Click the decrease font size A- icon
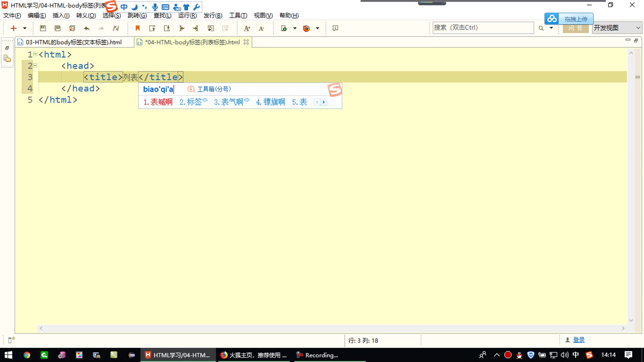 (261, 28)
